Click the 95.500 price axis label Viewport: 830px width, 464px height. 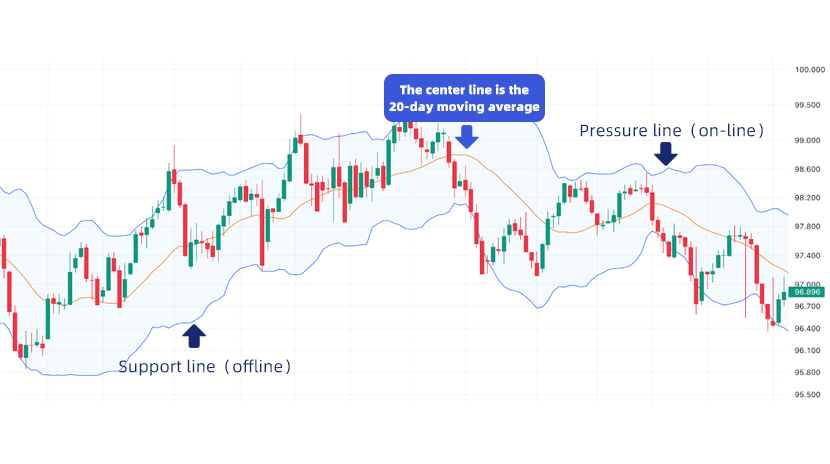(x=807, y=395)
